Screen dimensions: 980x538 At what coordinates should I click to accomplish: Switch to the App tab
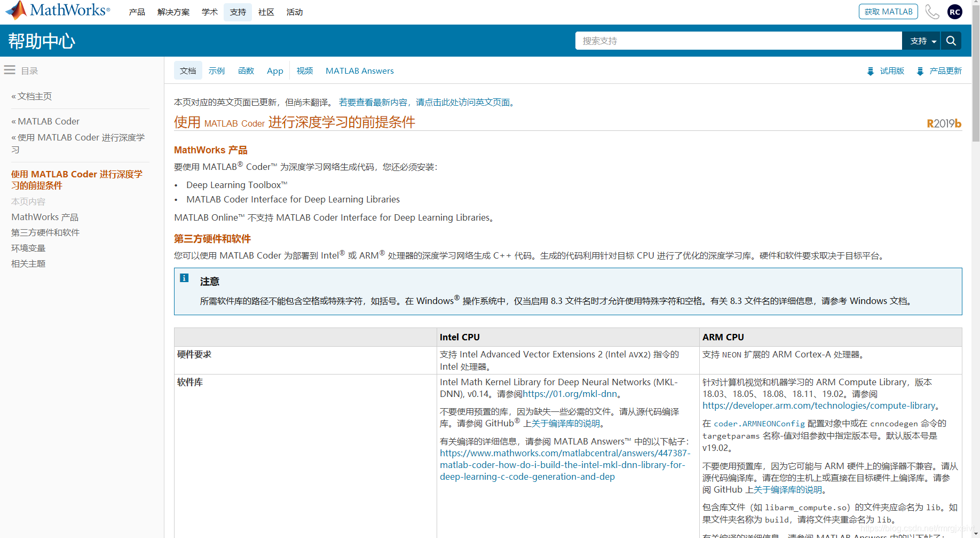pyautogui.click(x=275, y=71)
